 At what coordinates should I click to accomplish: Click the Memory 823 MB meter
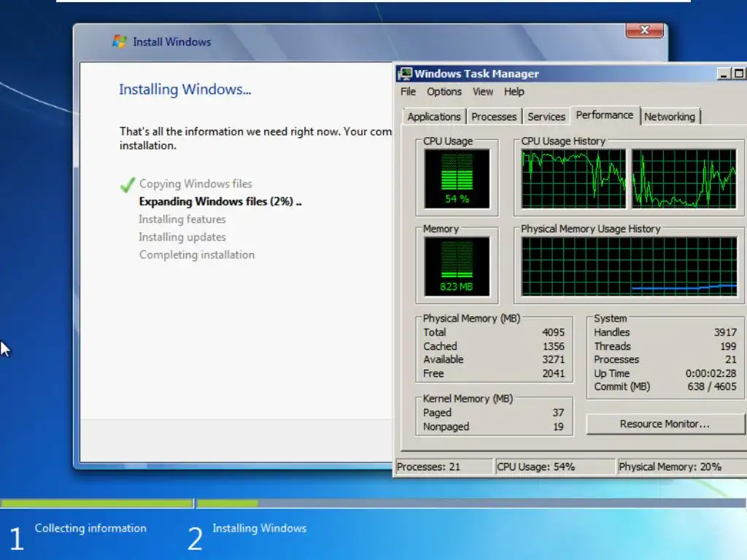(x=457, y=267)
